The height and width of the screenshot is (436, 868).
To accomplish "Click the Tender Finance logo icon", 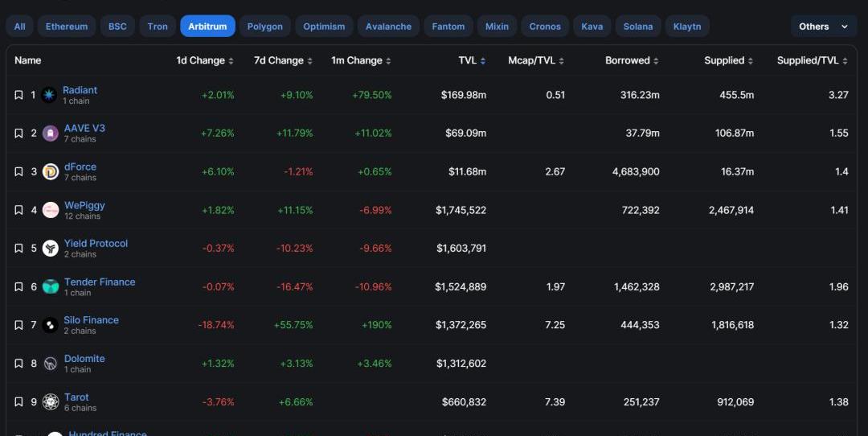I will [51, 287].
